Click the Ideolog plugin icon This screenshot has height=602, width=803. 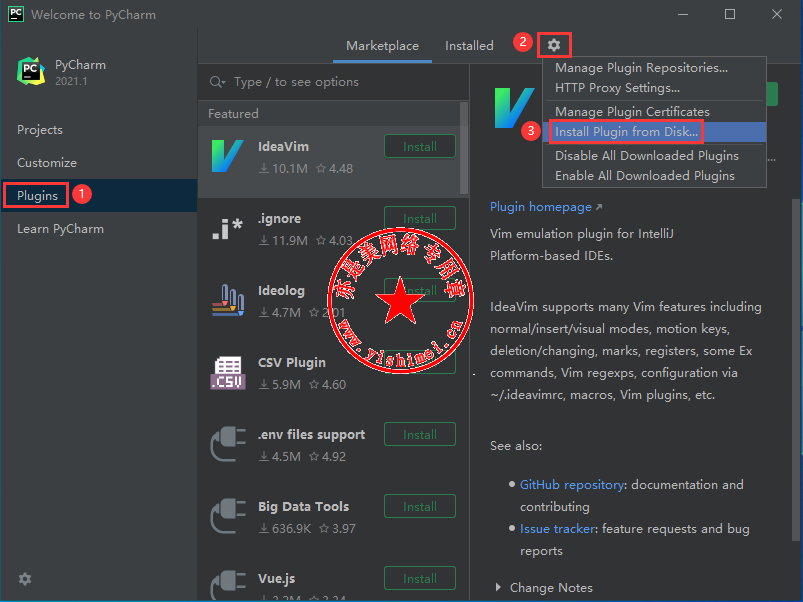[227, 300]
